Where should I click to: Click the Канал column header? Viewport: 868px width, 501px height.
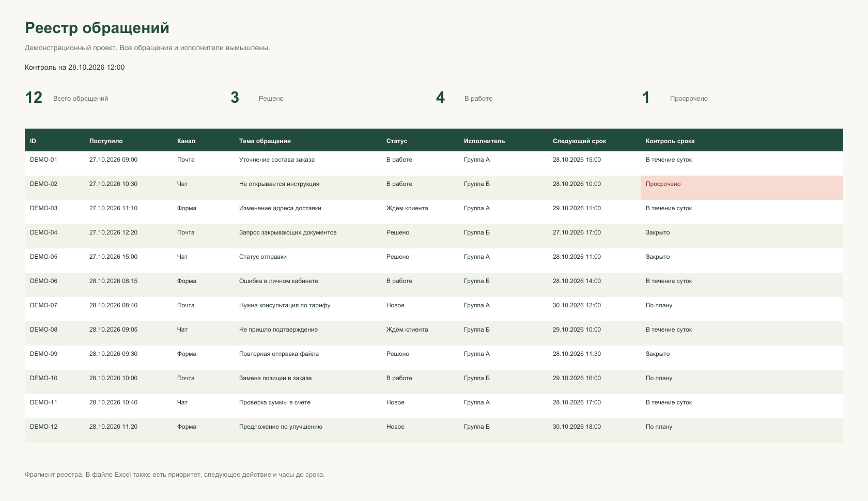click(x=186, y=141)
